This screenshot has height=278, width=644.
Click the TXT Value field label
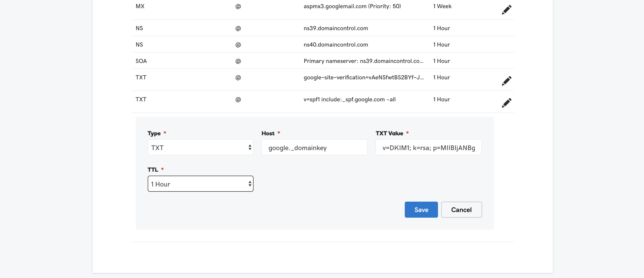(389, 133)
